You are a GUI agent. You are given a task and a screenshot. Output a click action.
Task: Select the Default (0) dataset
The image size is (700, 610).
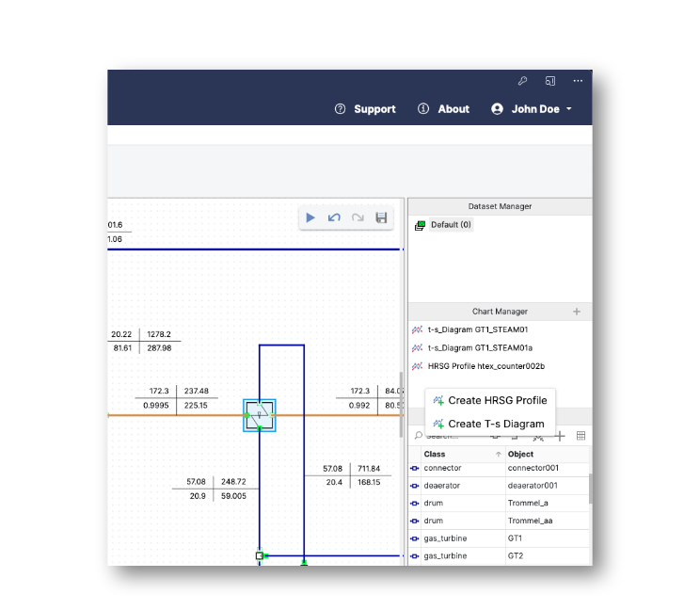450,225
